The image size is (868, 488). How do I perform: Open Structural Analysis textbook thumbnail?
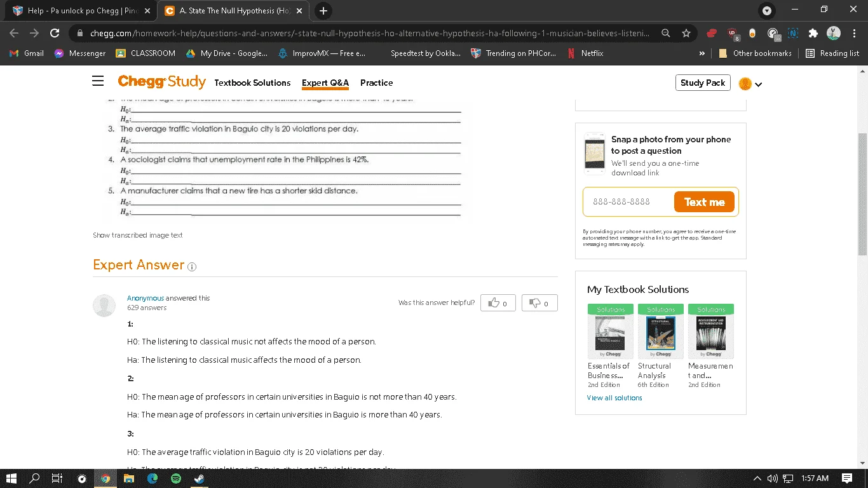(661, 331)
